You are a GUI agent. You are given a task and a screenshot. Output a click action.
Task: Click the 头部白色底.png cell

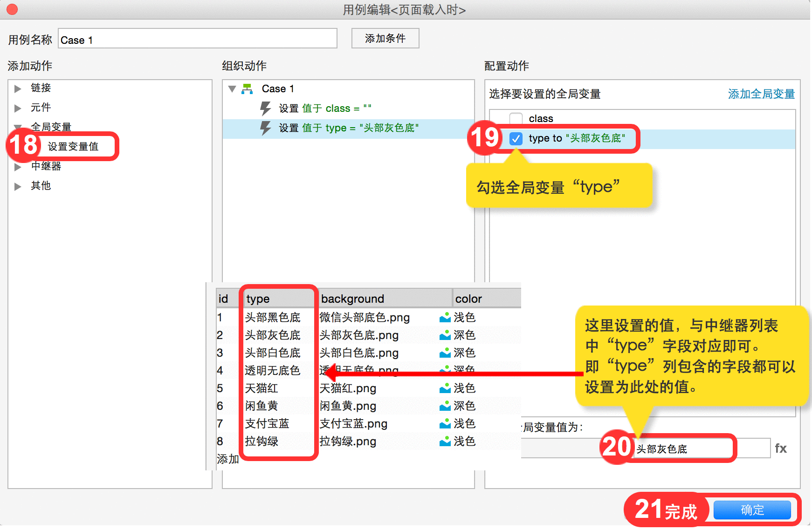click(x=359, y=353)
